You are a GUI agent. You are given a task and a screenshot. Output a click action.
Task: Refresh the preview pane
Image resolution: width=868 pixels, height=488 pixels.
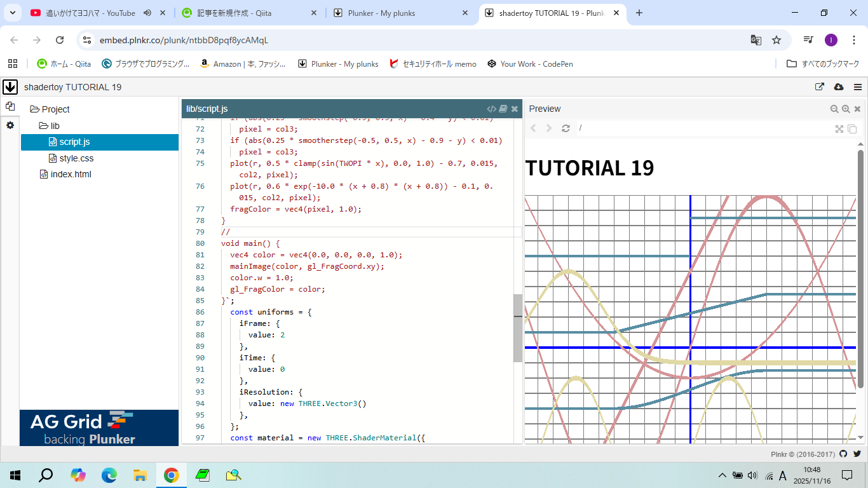(x=566, y=128)
